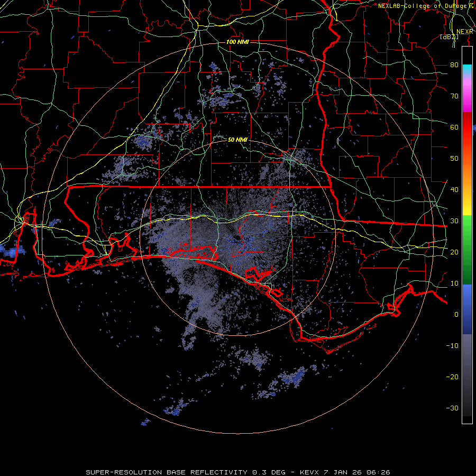476x476 pixels.
Task: Click the -10 value on the dBZ scale
Action: click(x=452, y=345)
